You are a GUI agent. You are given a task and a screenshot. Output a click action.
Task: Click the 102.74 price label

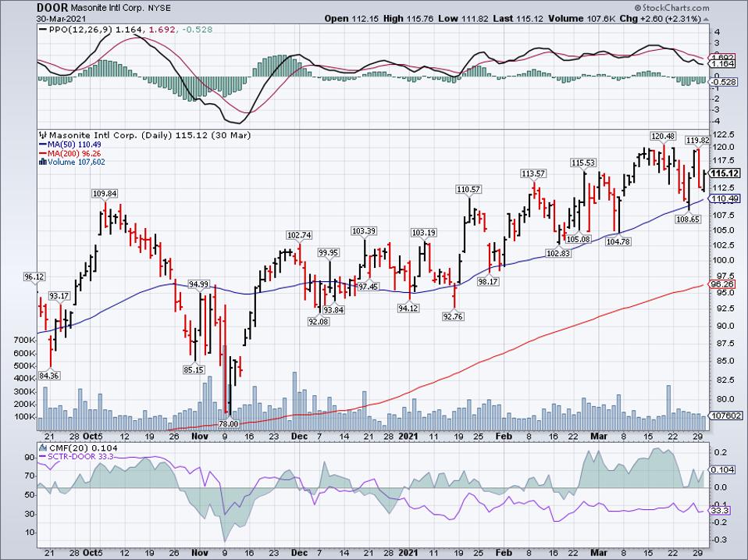[x=299, y=235]
